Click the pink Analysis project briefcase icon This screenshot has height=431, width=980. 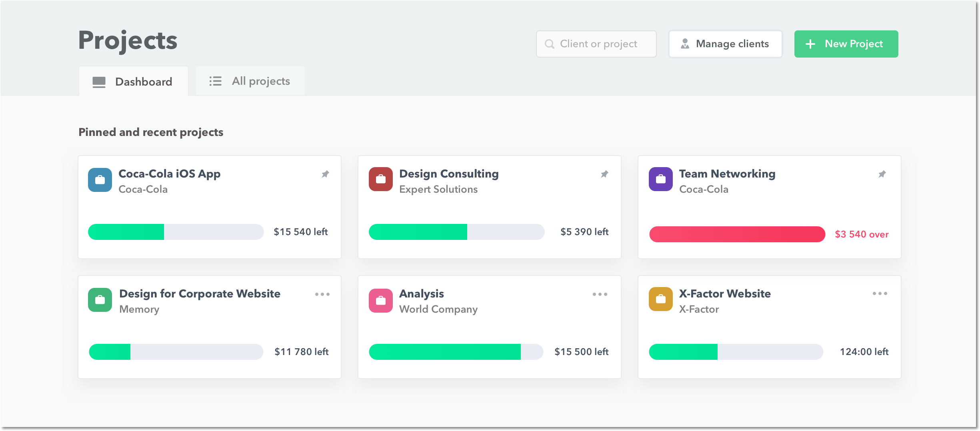point(380,300)
